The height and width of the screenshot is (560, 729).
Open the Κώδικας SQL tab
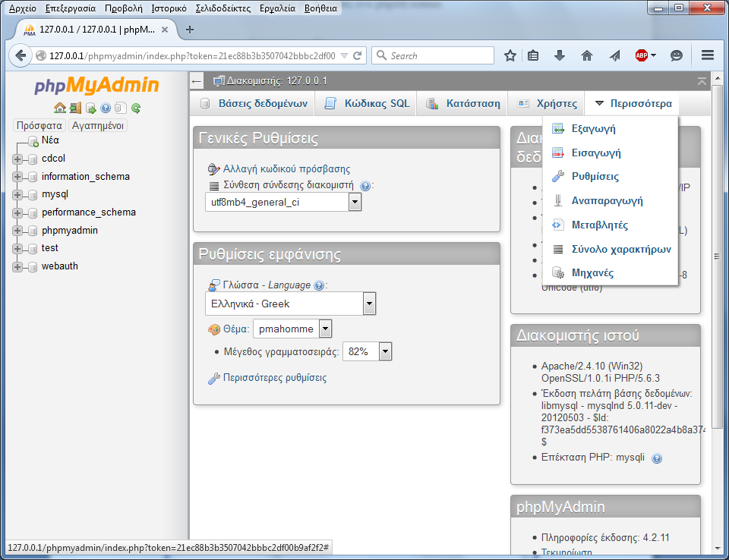point(368,103)
